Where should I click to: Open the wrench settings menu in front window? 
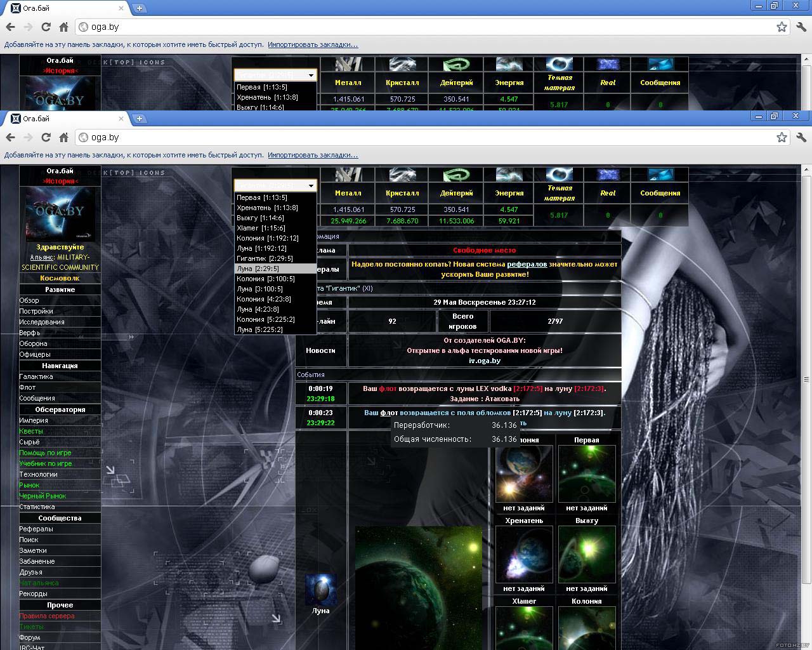point(801,137)
